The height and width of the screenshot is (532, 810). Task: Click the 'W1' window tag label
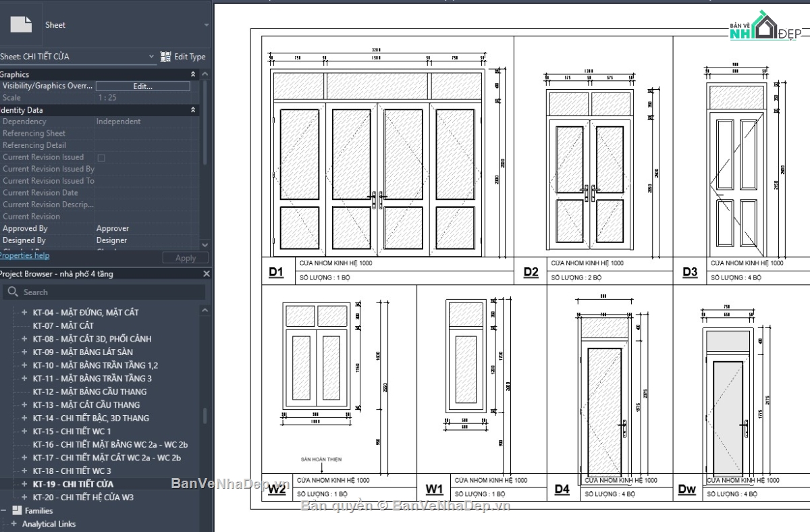pos(434,489)
